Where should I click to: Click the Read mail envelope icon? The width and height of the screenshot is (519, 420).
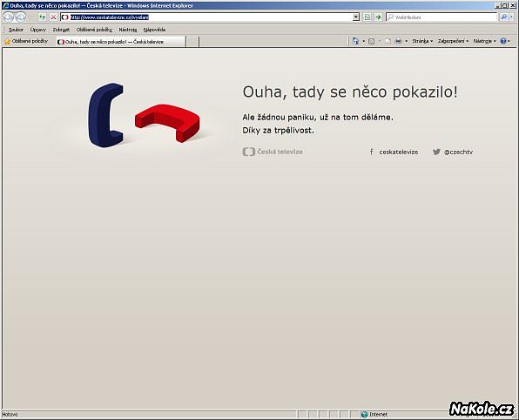coord(388,41)
